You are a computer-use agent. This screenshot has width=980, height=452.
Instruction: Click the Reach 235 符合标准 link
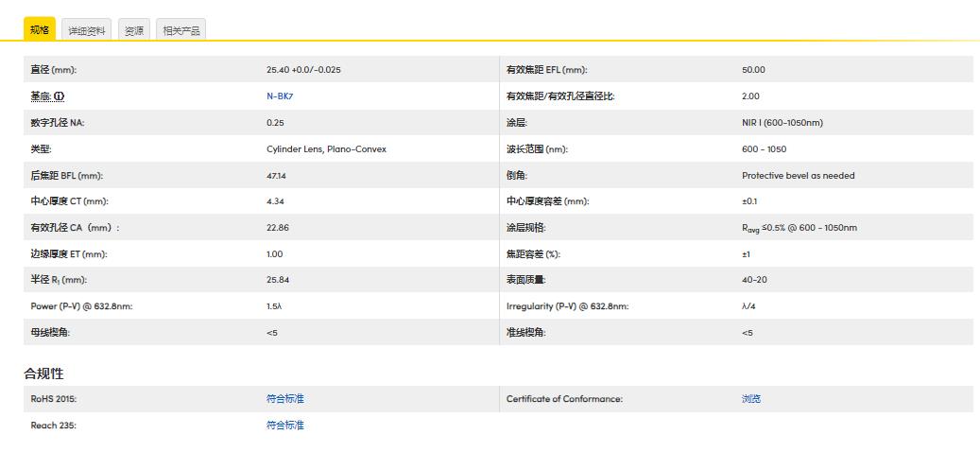[285, 426]
